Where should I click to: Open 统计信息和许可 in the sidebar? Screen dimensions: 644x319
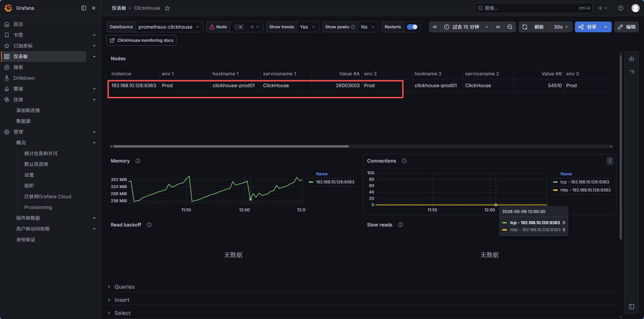[41, 153]
